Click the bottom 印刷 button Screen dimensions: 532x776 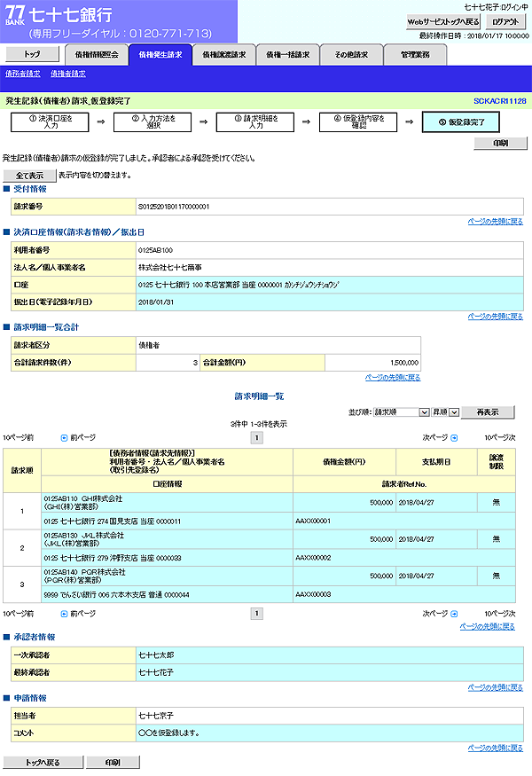113,762
